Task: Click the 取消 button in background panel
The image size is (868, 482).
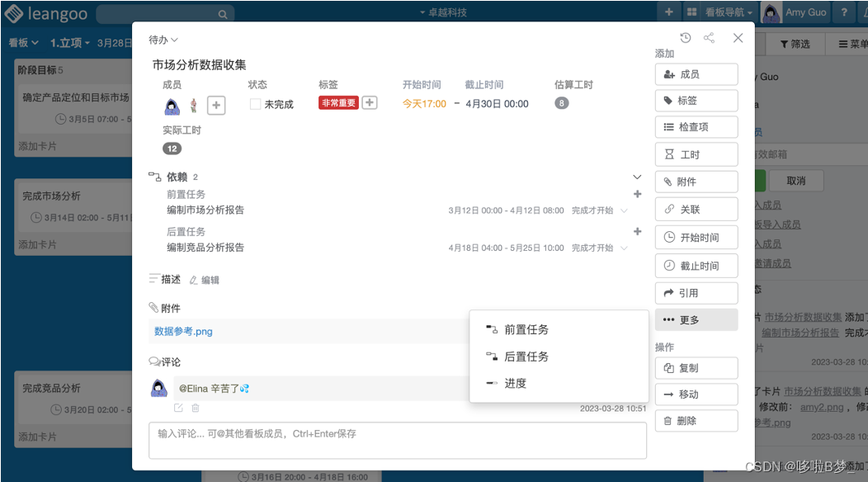Action: pos(796,182)
